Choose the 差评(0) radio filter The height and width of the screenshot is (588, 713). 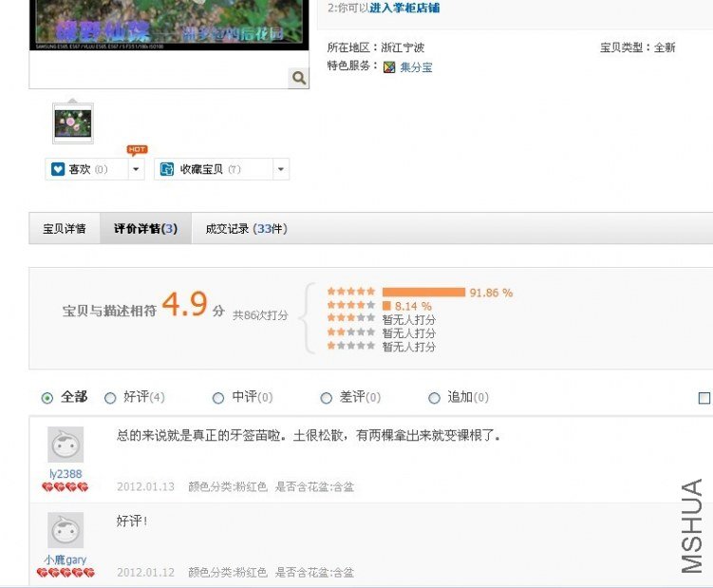(x=326, y=398)
